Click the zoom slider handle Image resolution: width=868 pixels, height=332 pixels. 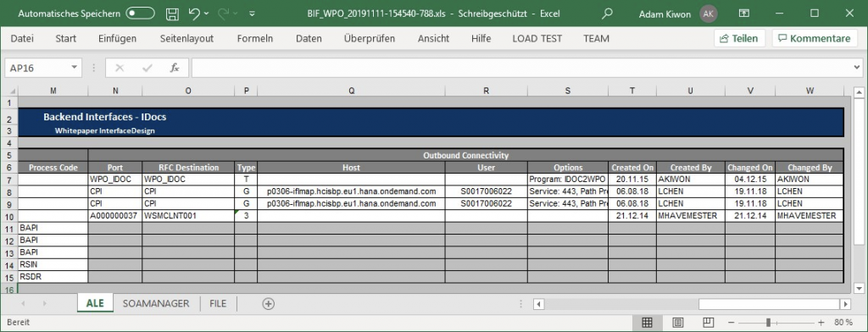point(768,323)
